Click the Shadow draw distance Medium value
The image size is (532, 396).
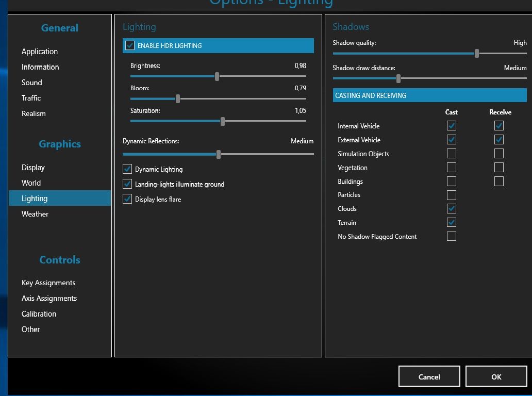[x=515, y=68]
